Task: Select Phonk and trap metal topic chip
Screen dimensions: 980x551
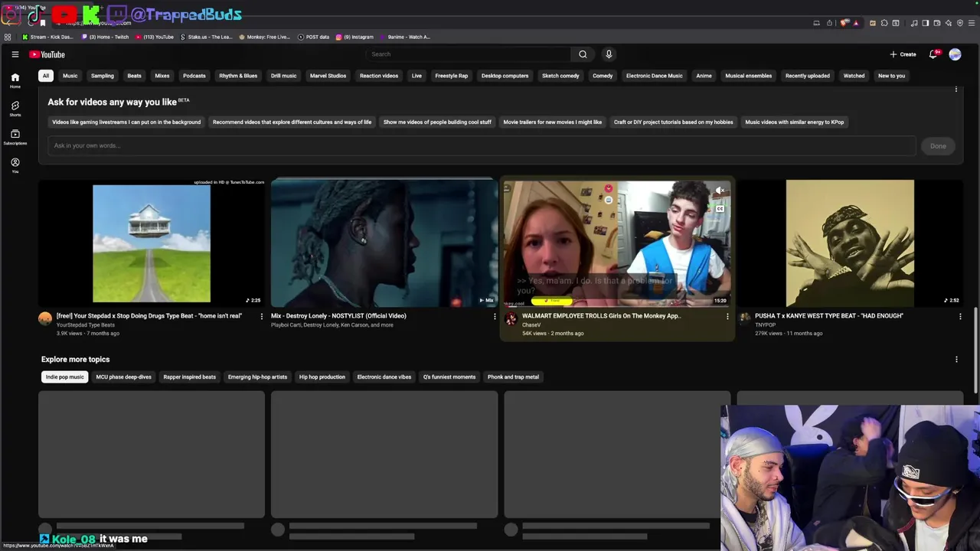Action: tap(513, 377)
